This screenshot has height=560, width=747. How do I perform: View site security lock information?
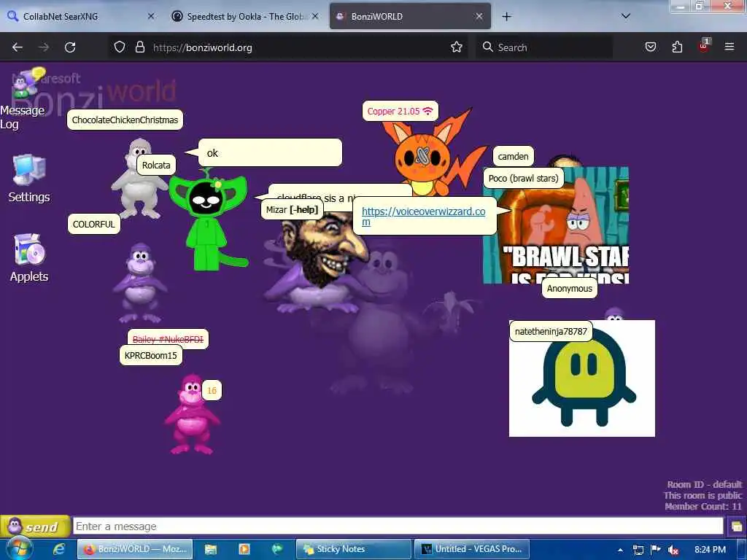click(x=139, y=47)
